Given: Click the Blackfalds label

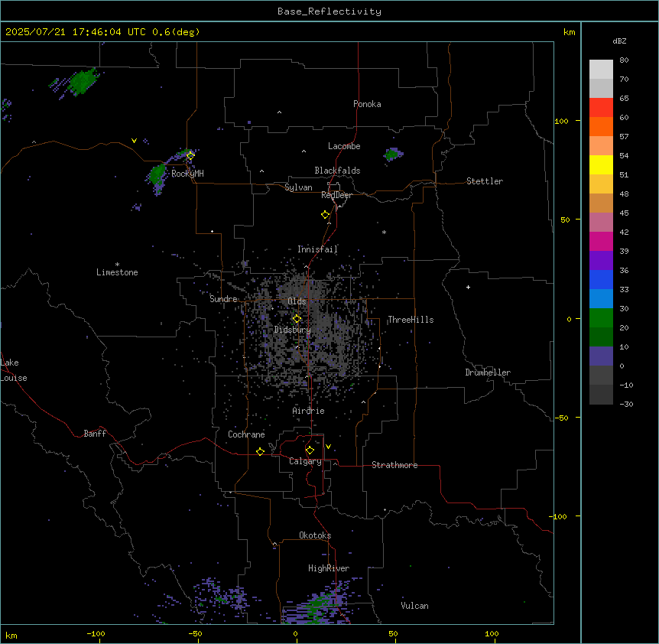Looking at the screenshot, I should pos(337,171).
